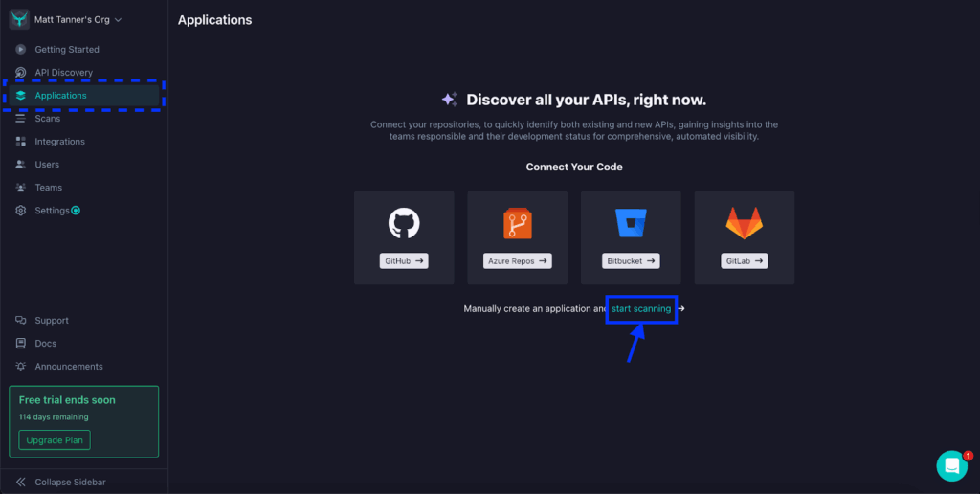980x494 pixels.
Task: Connect with the Bitbucket button
Action: coord(631,260)
